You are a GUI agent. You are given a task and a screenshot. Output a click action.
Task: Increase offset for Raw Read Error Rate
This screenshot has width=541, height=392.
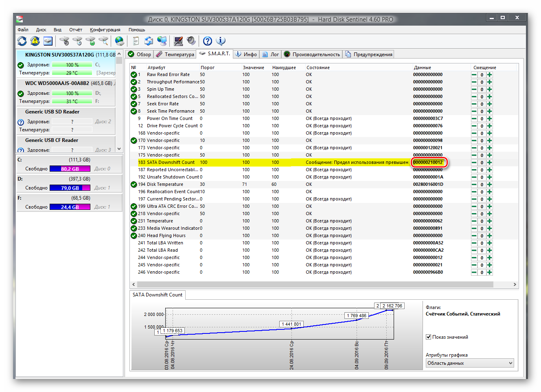489,75
